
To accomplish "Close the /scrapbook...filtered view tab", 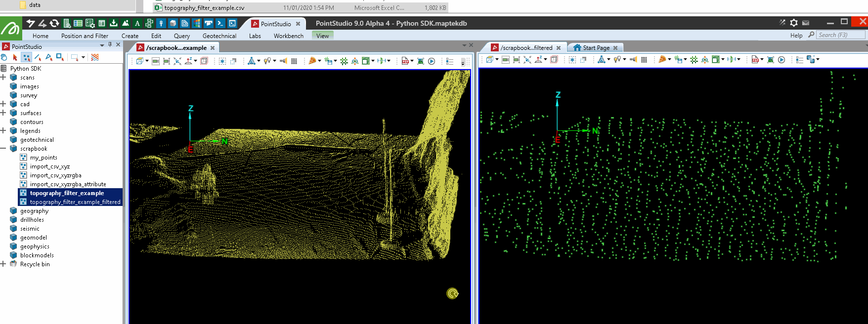I will 559,48.
